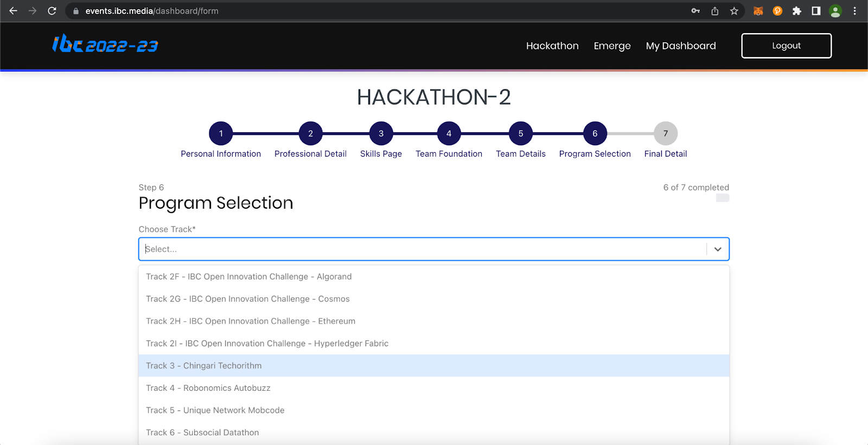
Task: Bookmark this page with the star icon
Action: pos(734,11)
